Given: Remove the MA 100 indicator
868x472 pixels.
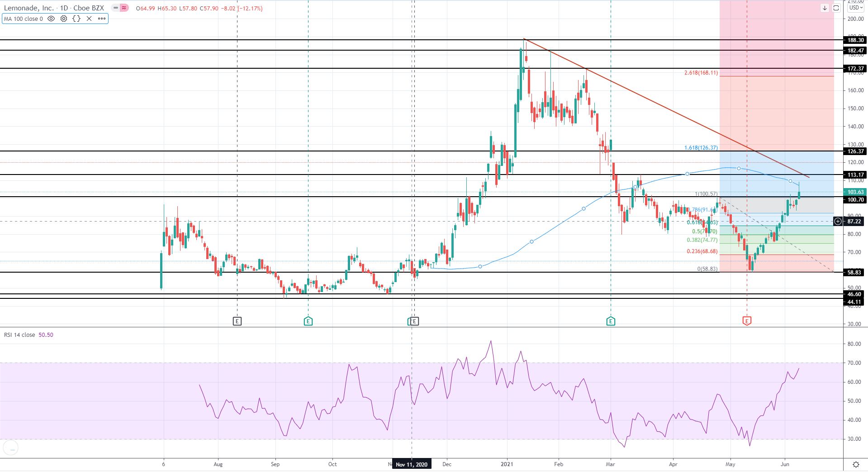Looking at the screenshot, I should click(x=89, y=19).
